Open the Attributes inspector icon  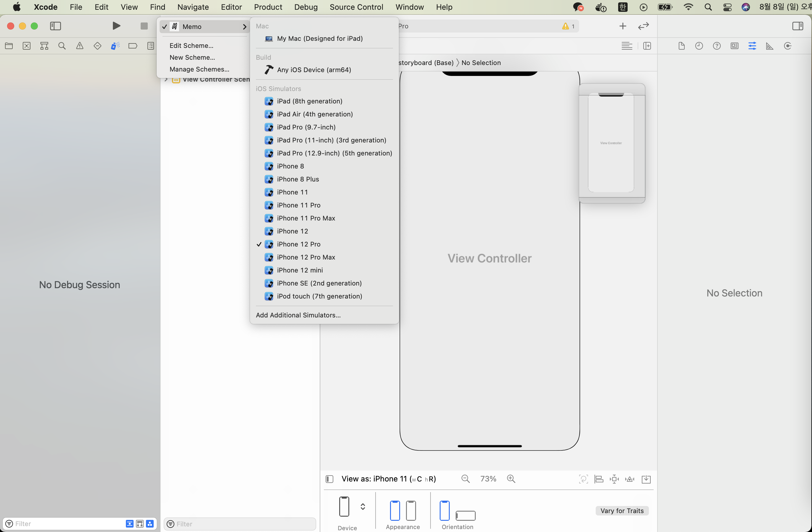(752, 46)
